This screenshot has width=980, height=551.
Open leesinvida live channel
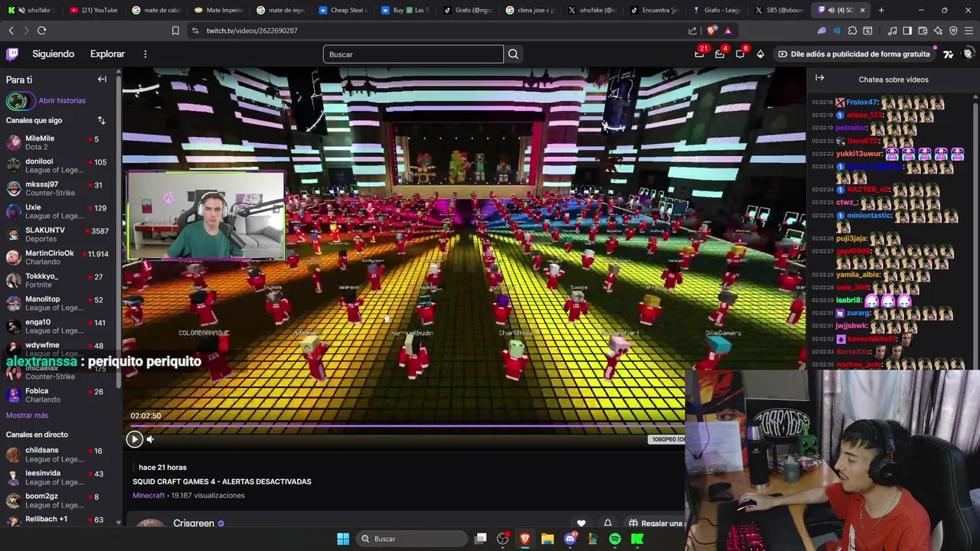60,478
